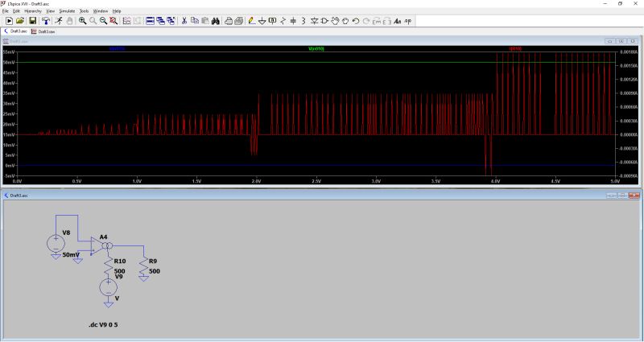Image resolution: width=644 pixels, height=342 pixels.
Task: Select the pan magnifier tool
Action: click(93, 21)
